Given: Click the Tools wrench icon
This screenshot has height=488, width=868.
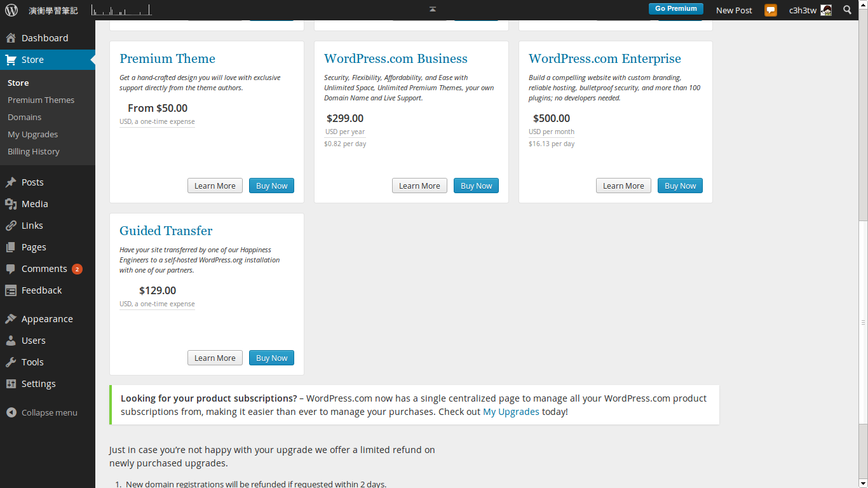Looking at the screenshot, I should pos(11,362).
